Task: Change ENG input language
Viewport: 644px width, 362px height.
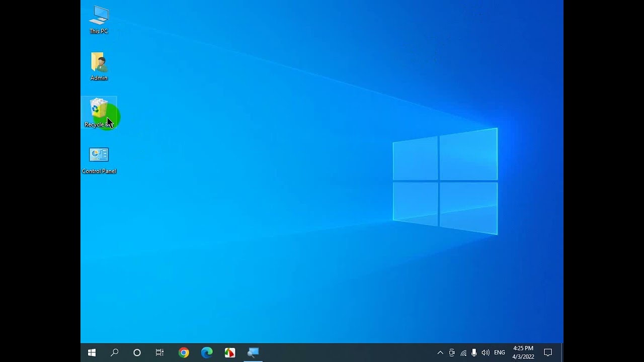Action: (500, 352)
